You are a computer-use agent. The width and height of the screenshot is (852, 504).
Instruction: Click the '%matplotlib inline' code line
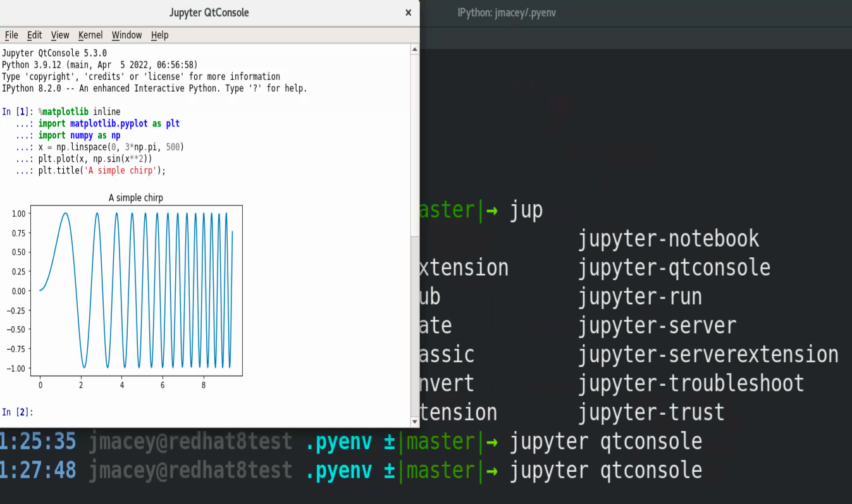79,112
